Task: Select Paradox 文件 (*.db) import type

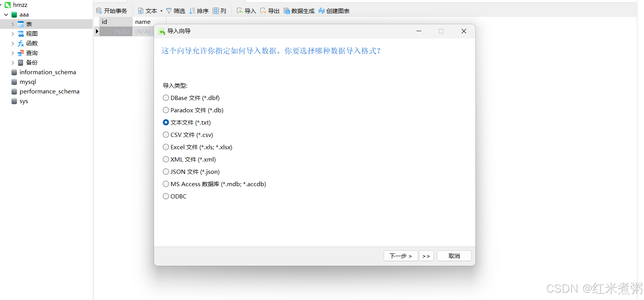Action: (x=166, y=110)
